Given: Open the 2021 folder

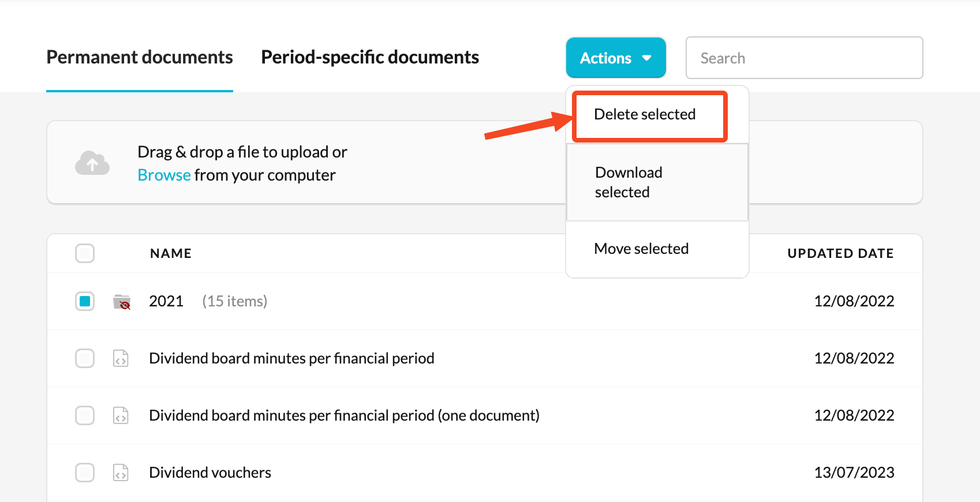Looking at the screenshot, I should (x=166, y=301).
